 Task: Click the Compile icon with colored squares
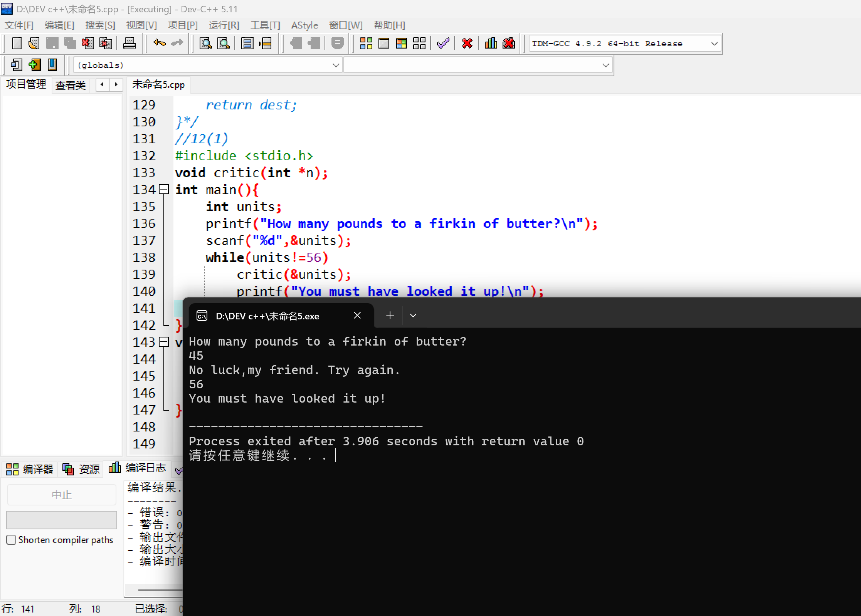(x=366, y=43)
